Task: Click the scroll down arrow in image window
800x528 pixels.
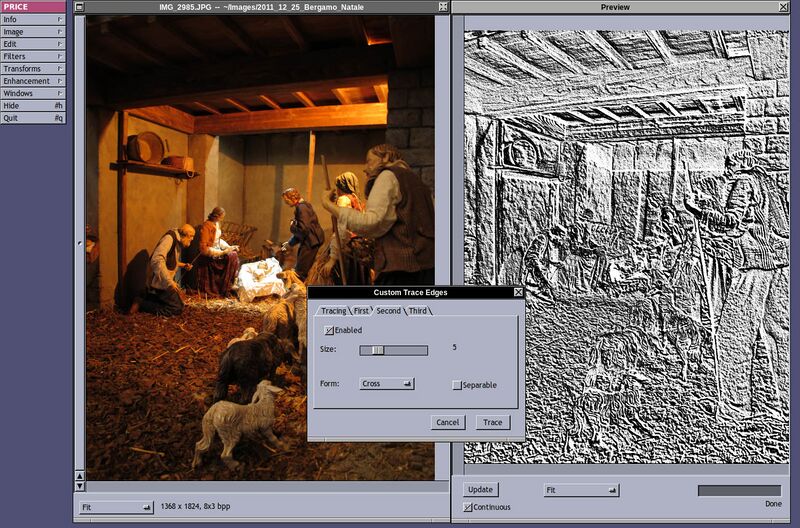Action: pyautogui.click(x=80, y=486)
